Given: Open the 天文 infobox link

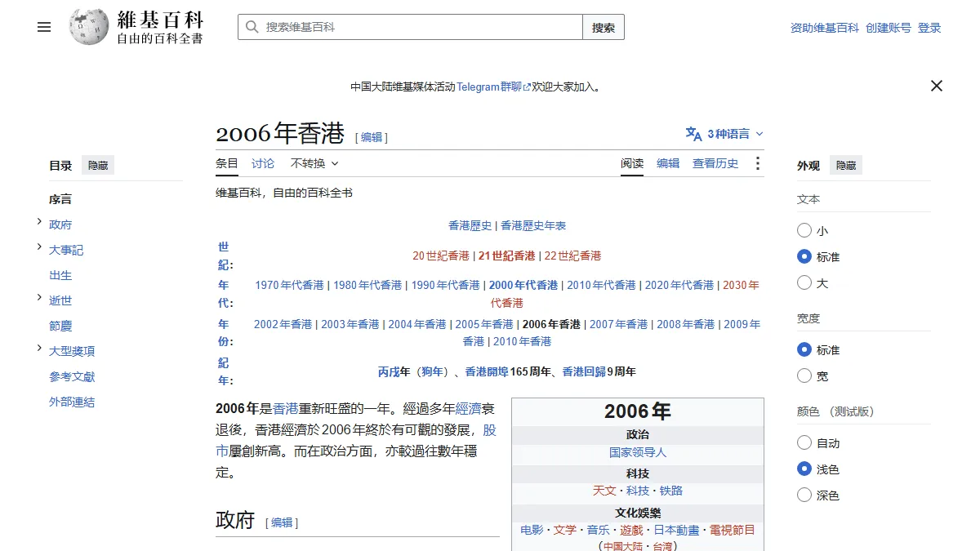Looking at the screenshot, I should click(604, 491).
